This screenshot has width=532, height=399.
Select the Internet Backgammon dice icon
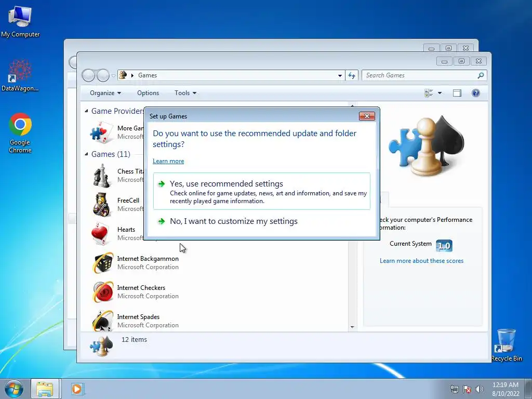[x=102, y=262]
